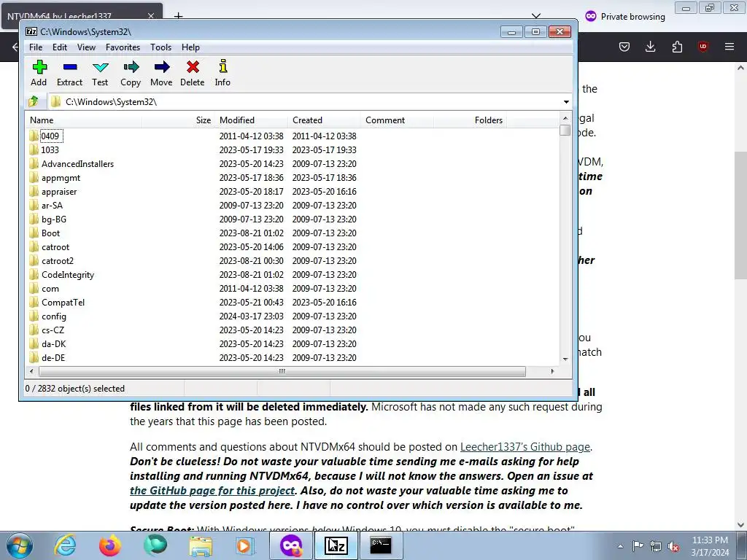Open the 7-Zip File menu
The image size is (747, 560).
pos(36,47)
